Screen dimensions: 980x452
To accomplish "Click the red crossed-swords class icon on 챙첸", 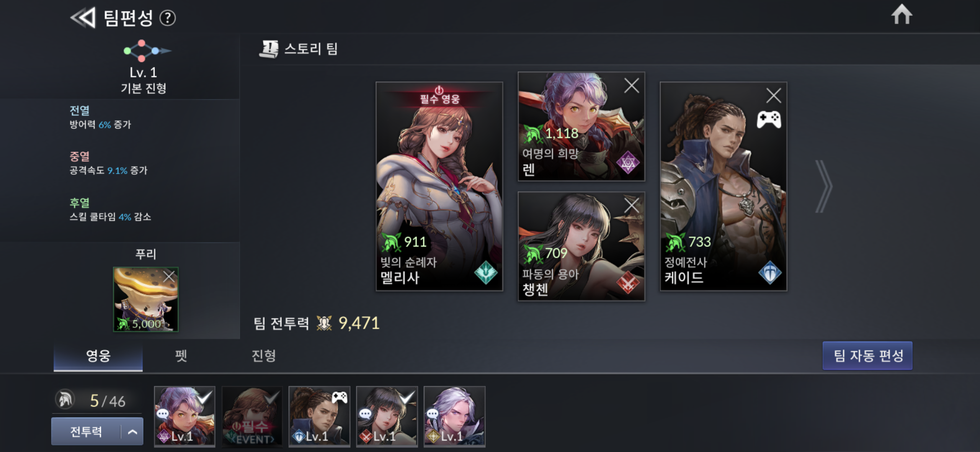I will 627,283.
